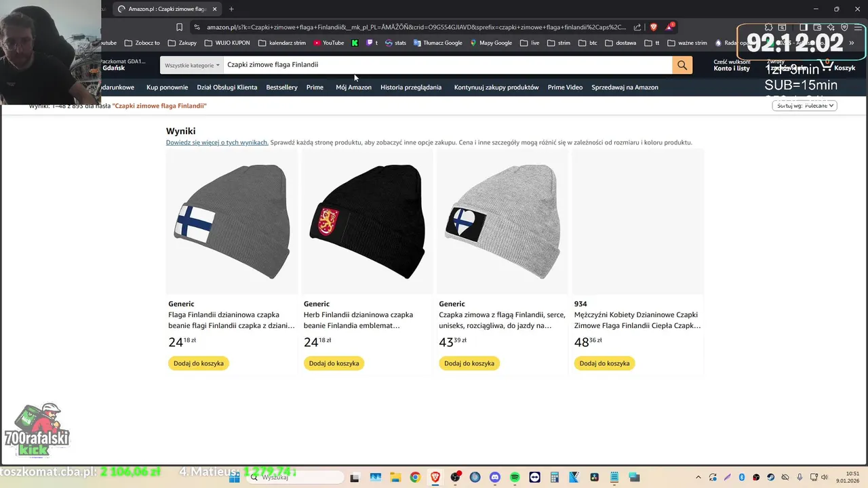Open Prime Video navigation item
The height and width of the screenshot is (488, 868).
point(565,87)
